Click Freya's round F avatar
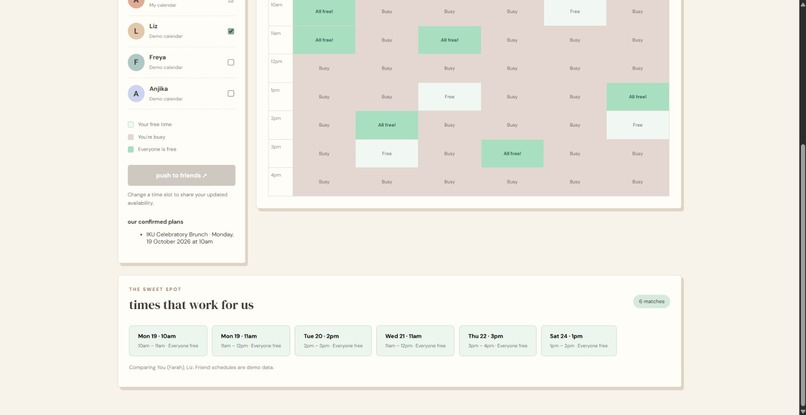Image resolution: width=806 pixels, height=415 pixels. coord(136,62)
